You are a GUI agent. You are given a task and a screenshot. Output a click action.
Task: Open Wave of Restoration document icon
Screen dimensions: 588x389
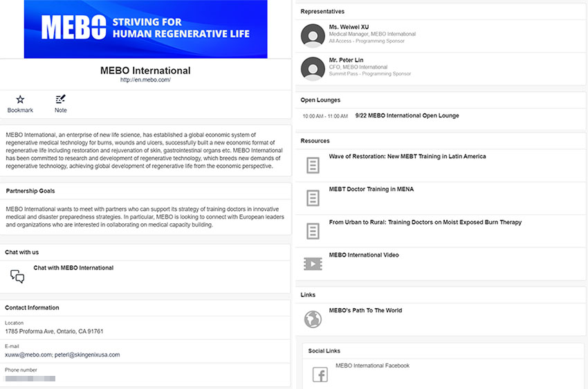[313, 166]
